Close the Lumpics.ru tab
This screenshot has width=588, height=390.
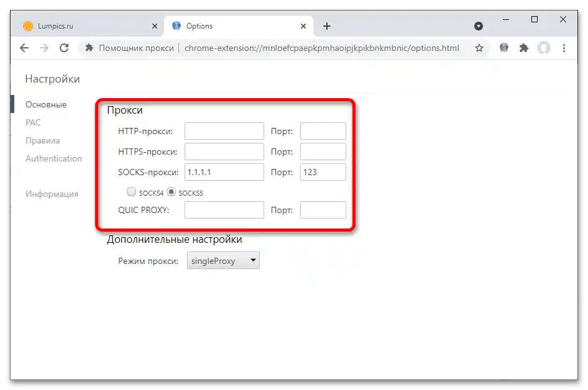(x=155, y=26)
